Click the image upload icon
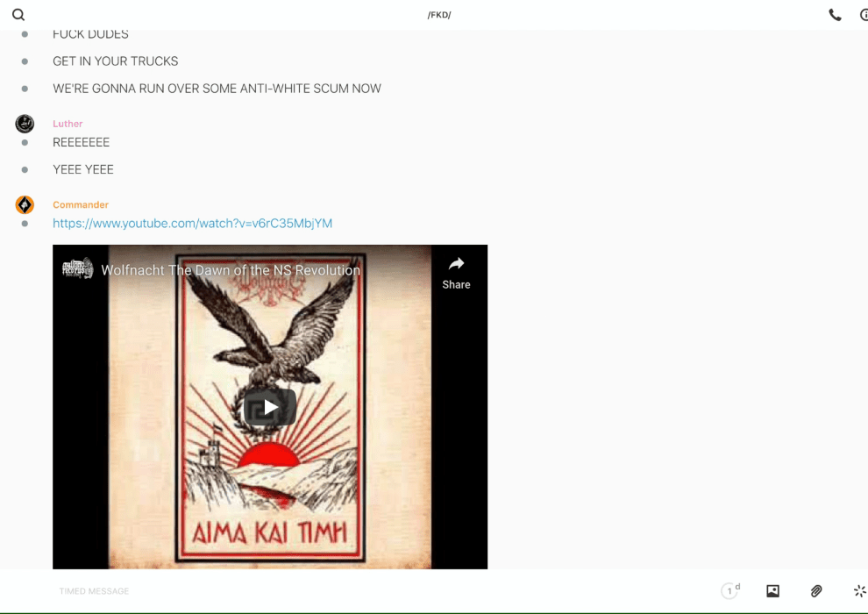This screenshot has height=614, width=868. tap(772, 591)
